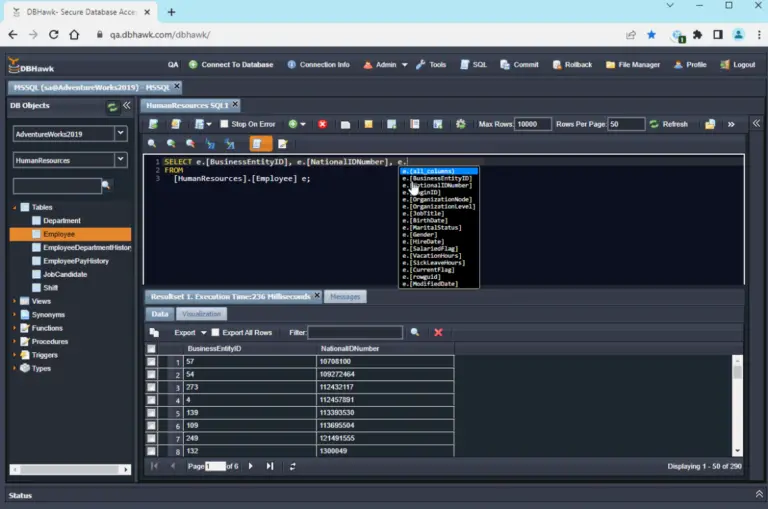The image size is (768, 509).
Task: Click the green run query icon
Action: point(293,124)
